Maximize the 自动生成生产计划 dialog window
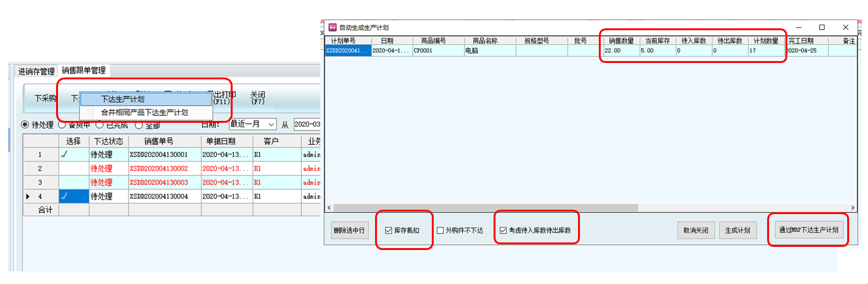Viewport: 868px width, 284px height. [821, 27]
